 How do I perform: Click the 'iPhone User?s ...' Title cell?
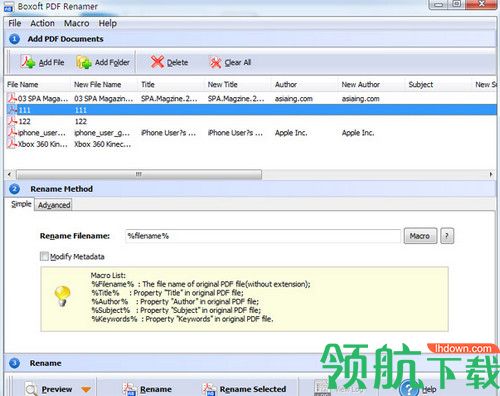click(x=168, y=133)
